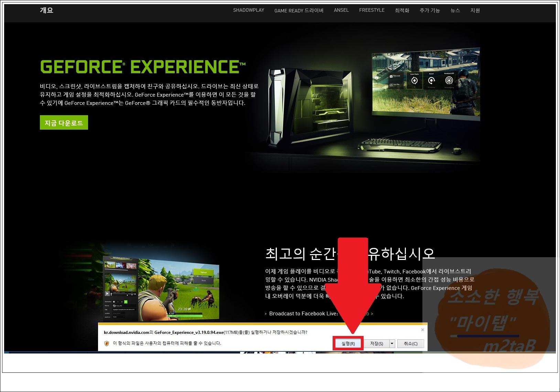Viewport: 560px width, 392px height.
Task: Open the 개요 overview tab
Action: pyautogui.click(x=46, y=10)
